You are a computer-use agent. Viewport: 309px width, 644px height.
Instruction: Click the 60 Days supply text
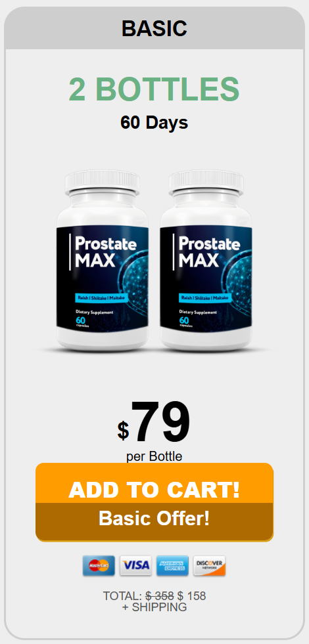pyautogui.click(x=154, y=122)
